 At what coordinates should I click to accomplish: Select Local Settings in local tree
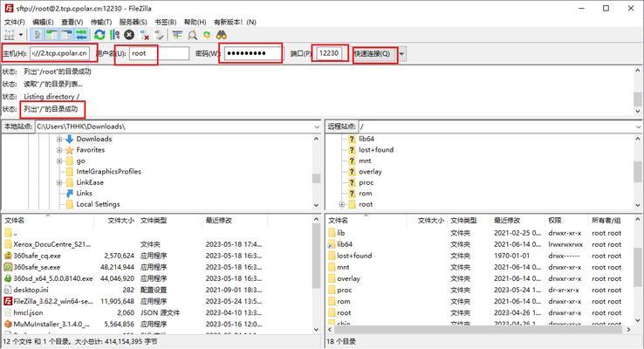pyautogui.click(x=98, y=204)
